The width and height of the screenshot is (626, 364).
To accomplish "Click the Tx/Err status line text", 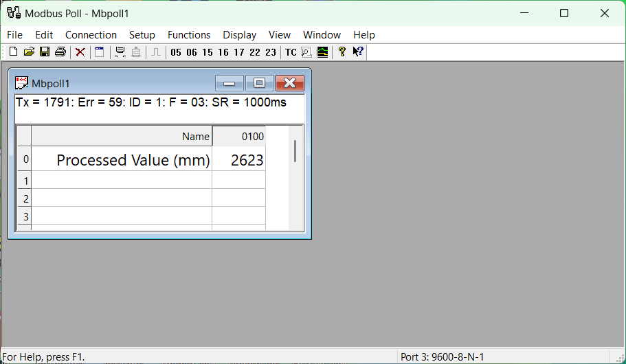I will [151, 102].
